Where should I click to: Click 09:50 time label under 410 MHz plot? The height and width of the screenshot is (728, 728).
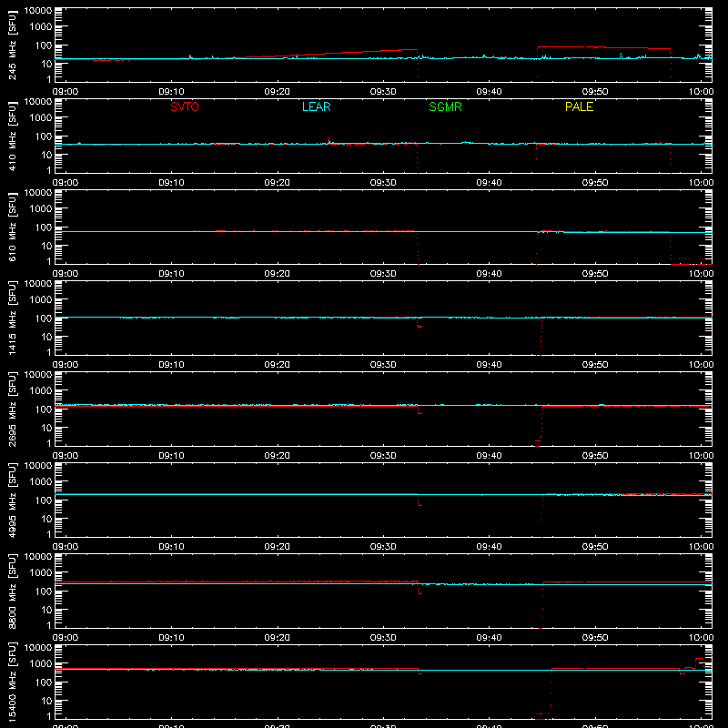(595, 183)
